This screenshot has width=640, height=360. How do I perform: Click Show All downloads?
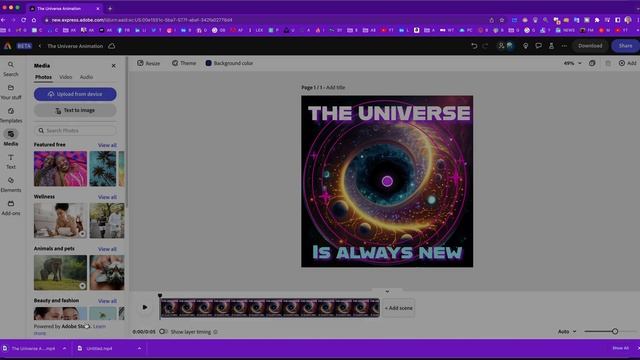pos(620,348)
